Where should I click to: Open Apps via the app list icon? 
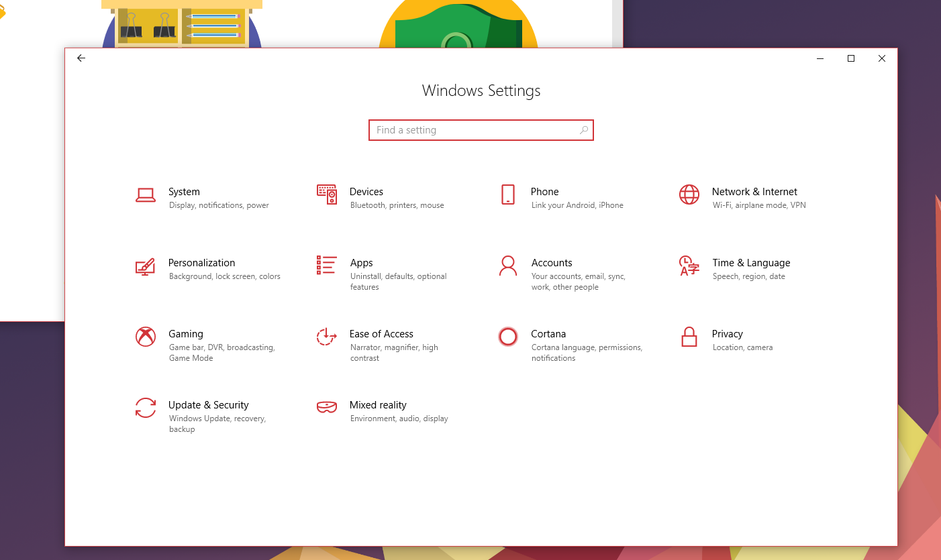click(326, 266)
